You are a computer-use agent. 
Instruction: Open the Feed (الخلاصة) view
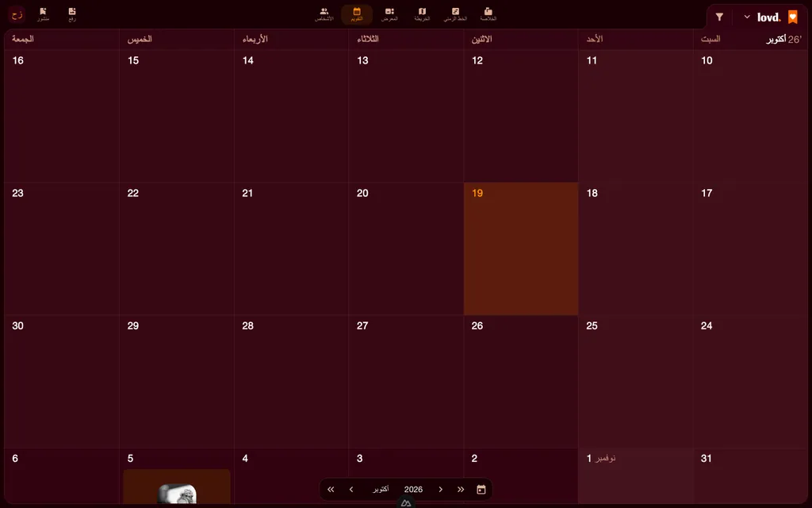pos(488,14)
